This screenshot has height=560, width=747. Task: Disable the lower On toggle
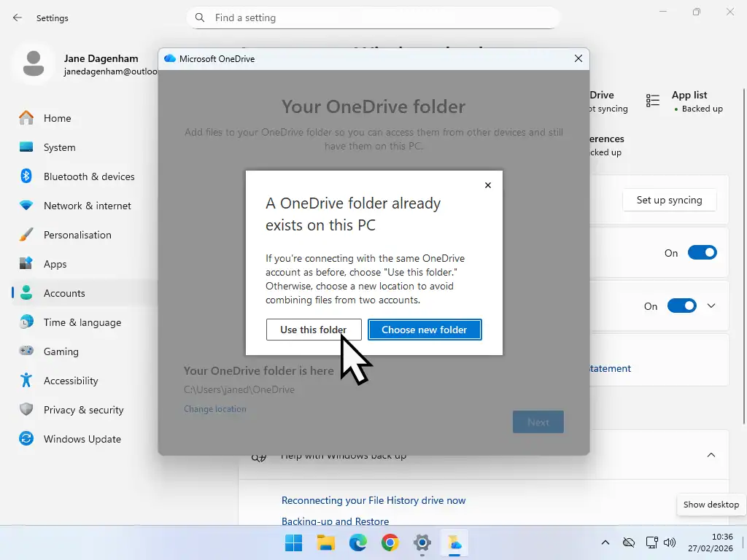pyautogui.click(x=681, y=306)
